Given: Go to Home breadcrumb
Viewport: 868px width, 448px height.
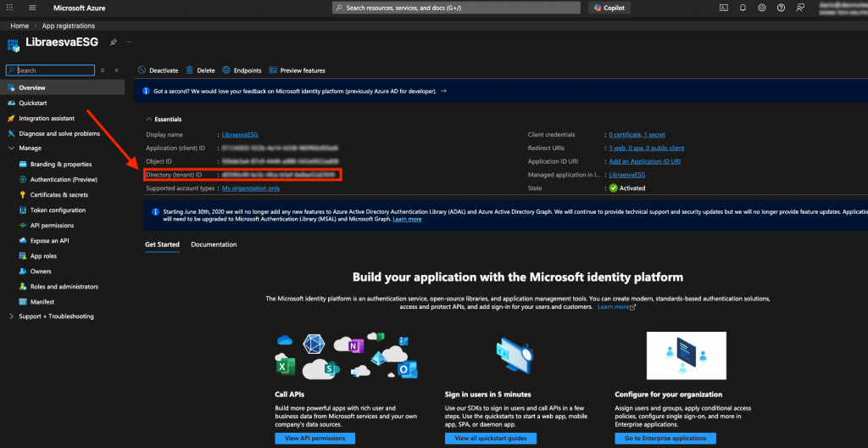Looking at the screenshot, I should pyautogui.click(x=19, y=26).
